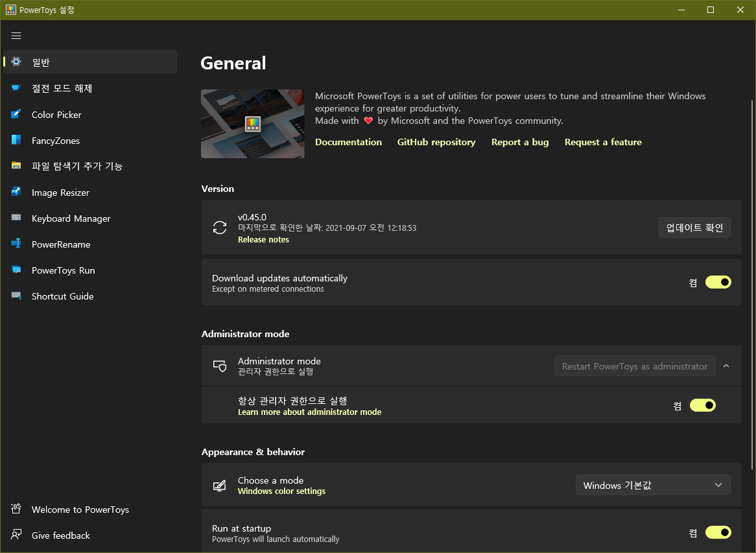756x553 pixels.
Task: Open PowerToys Run settings
Action: [x=90, y=270]
